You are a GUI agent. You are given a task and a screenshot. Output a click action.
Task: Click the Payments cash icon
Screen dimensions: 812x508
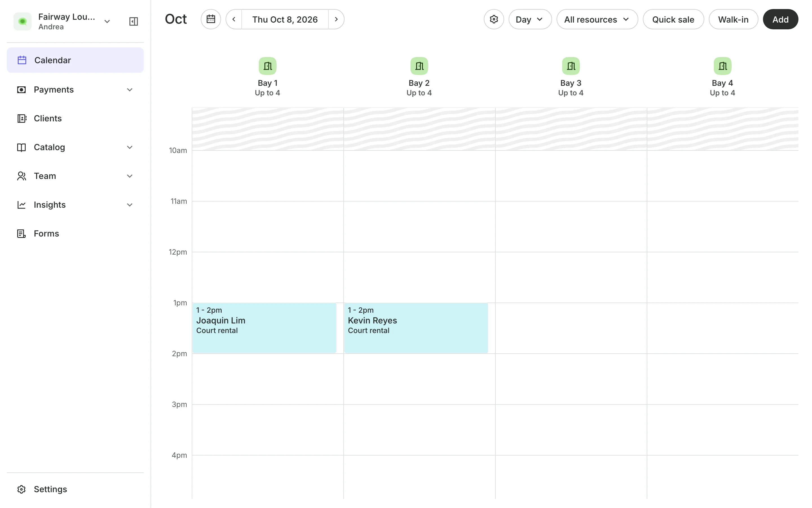click(x=21, y=90)
